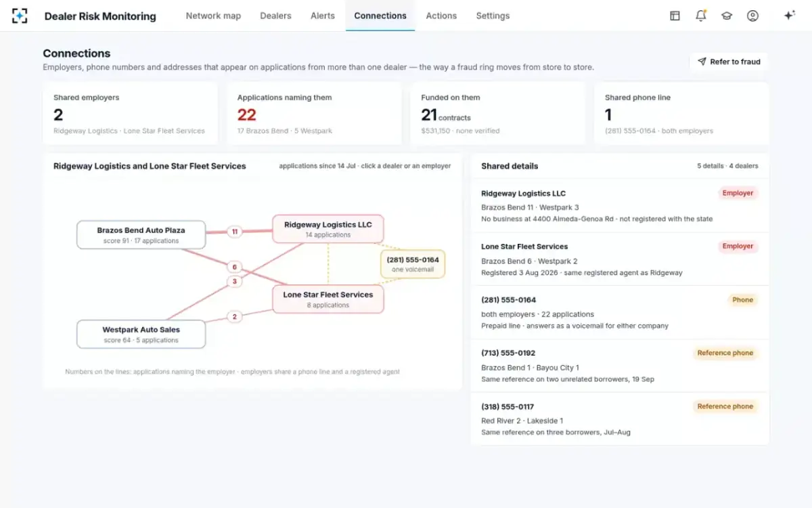This screenshot has width=812, height=508.
Task: Open the Actions tab
Action: pyautogui.click(x=441, y=16)
